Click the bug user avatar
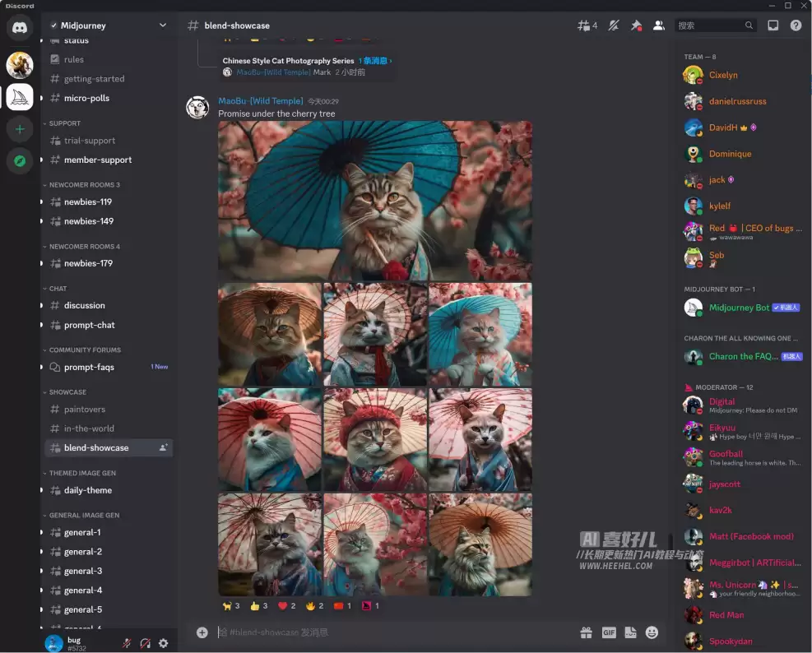Image resolution: width=812 pixels, height=653 pixels. point(53,643)
